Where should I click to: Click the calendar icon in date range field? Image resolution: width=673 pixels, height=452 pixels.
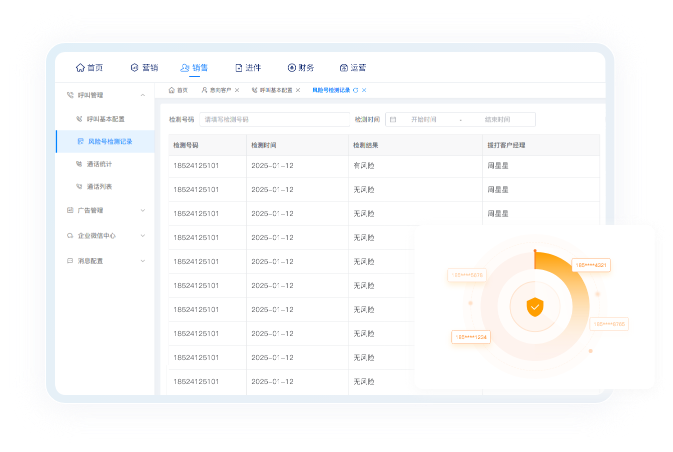(x=393, y=119)
